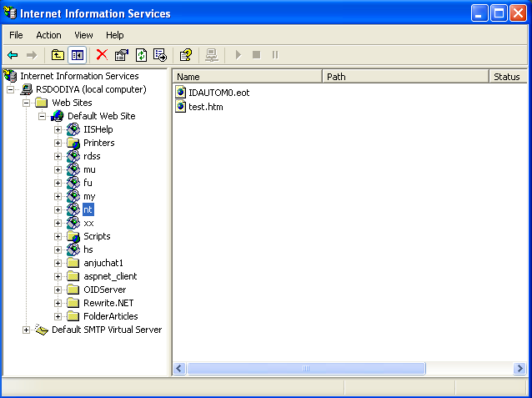Image resolution: width=532 pixels, height=398 pixels.
Task: Select the Printers folder icon
Action: [73, 143]
